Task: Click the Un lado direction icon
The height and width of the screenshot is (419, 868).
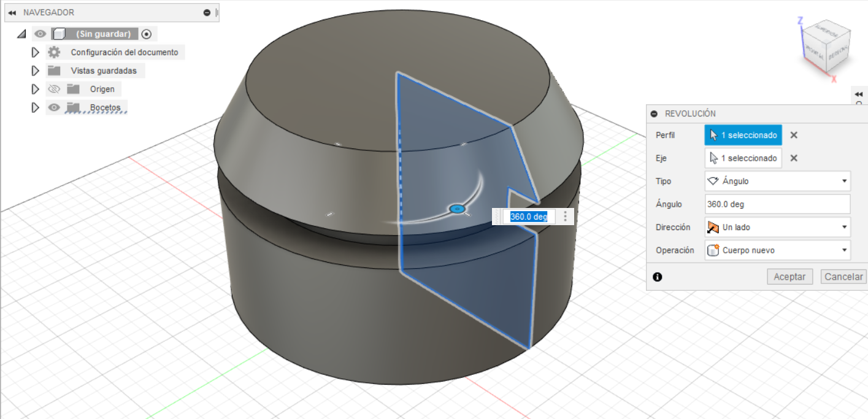Action: click(713, 227)
